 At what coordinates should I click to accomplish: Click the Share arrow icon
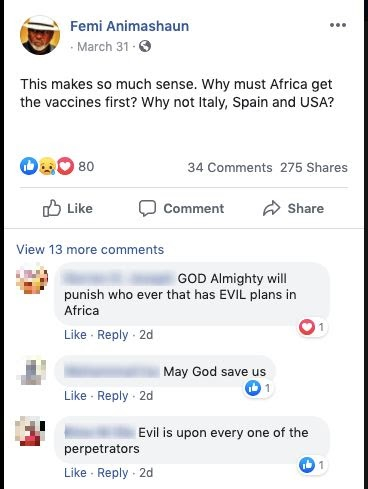coord(271,208)
